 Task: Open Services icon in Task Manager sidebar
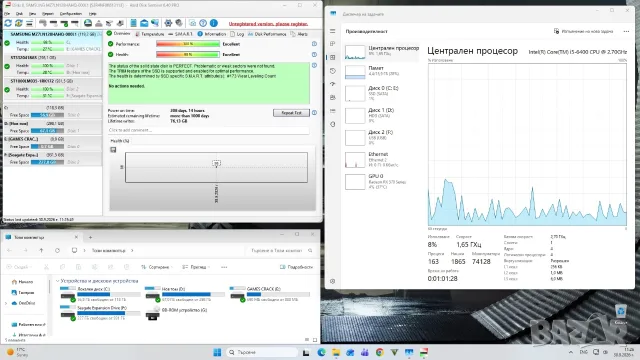click(333, 124)
